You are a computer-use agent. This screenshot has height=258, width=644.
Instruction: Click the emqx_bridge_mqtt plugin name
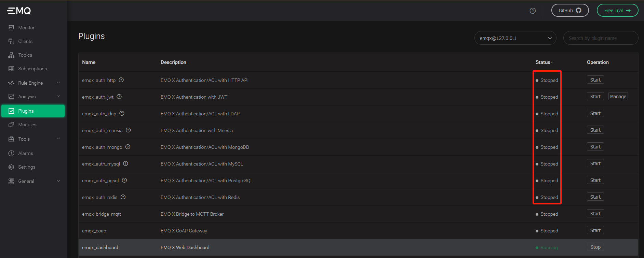[102, 214]
